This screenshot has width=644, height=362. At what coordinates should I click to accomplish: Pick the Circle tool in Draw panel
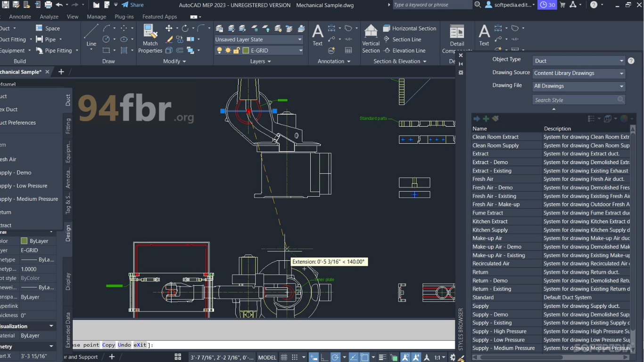107,39
